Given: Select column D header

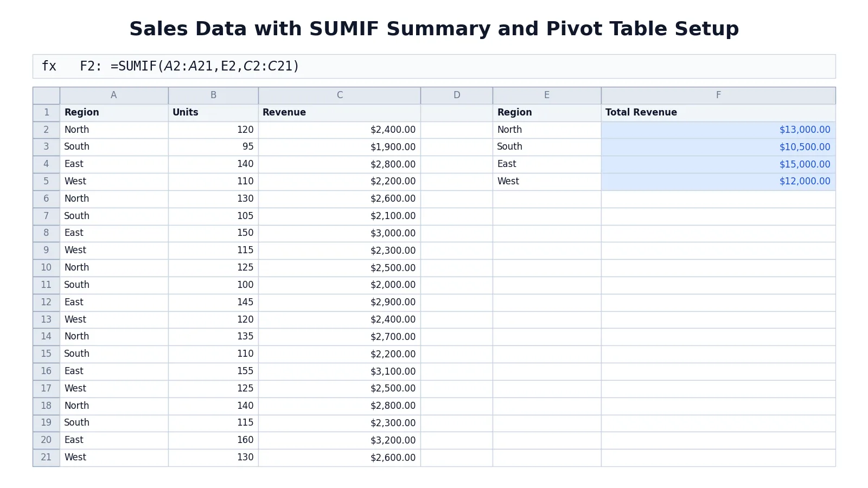Looking at the screenshot, I should click(x=457, y=95).
